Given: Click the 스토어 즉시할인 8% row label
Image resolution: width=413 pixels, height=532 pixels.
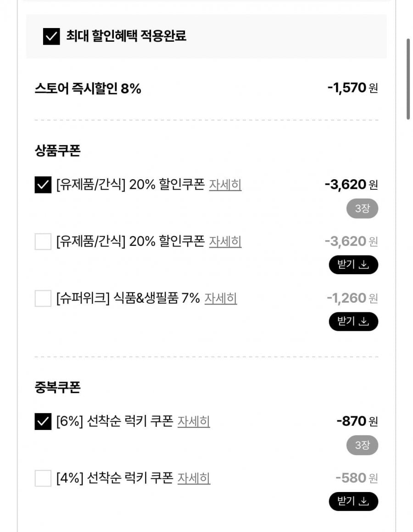Looking at the screenshot, I should tap(88, 89).
